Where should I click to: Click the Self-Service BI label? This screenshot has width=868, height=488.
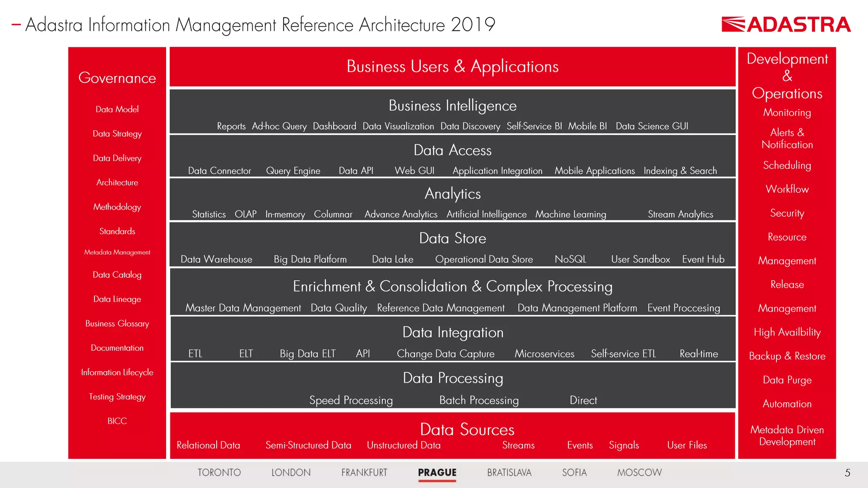pos(534,126)
